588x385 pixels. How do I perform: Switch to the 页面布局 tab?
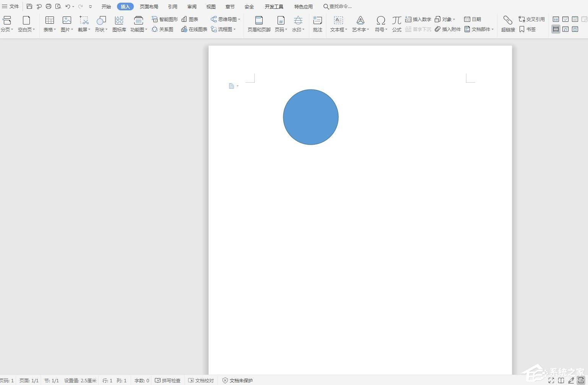pos(149,7)
